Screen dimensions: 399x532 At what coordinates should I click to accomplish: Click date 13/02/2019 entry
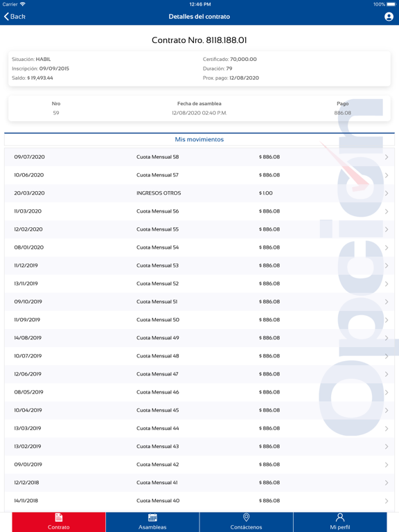(x=28, y=447)
